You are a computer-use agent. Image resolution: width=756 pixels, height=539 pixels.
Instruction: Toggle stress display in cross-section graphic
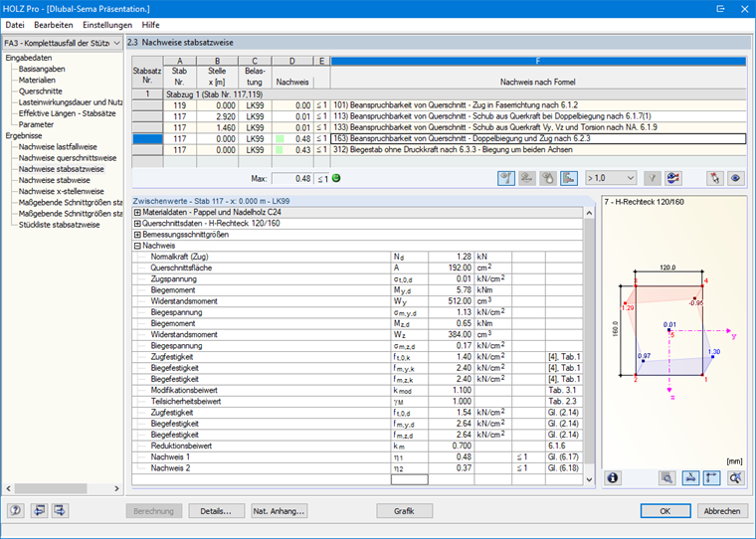[x=690, y=477]
